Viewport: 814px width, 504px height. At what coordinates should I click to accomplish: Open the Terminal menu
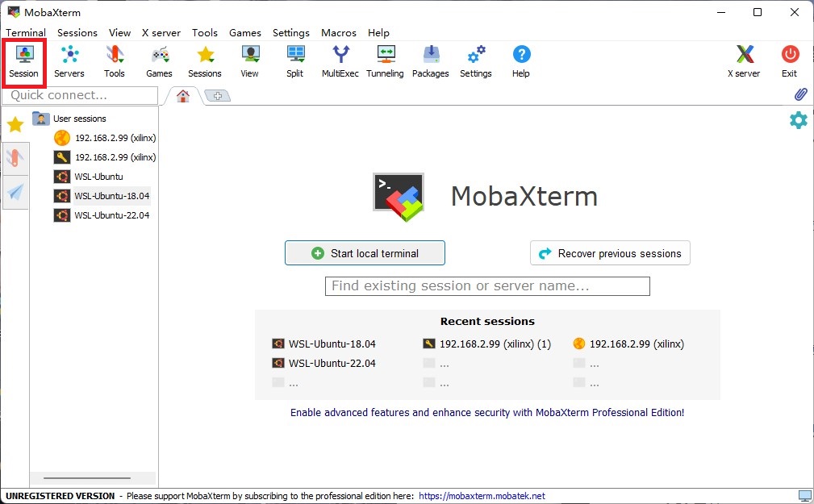26,33
